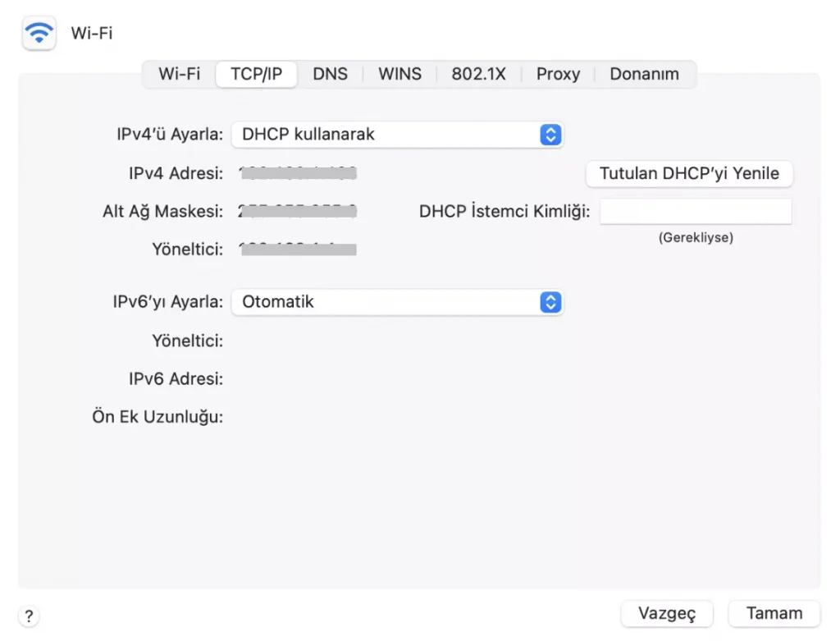Focus the DHCP İstemci Kimliği text field
Image resolution: width=840 pixels, height=641 pixels.
(696, 212)
